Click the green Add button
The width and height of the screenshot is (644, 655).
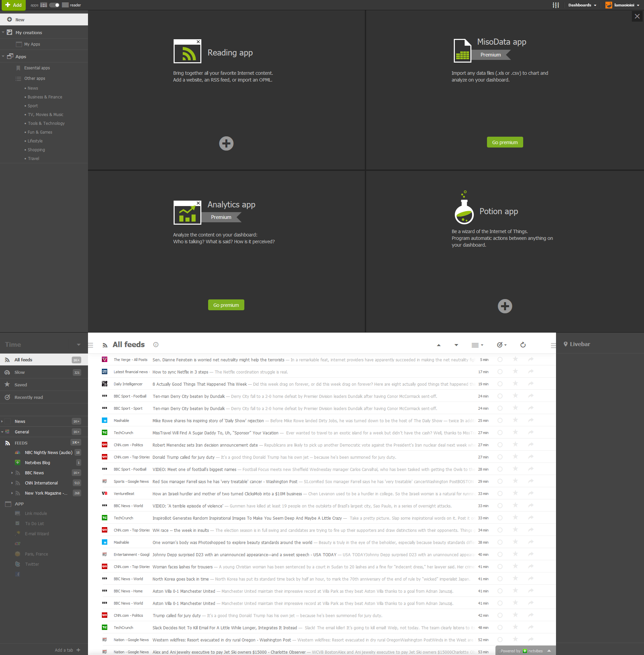(x=14, y=5)
